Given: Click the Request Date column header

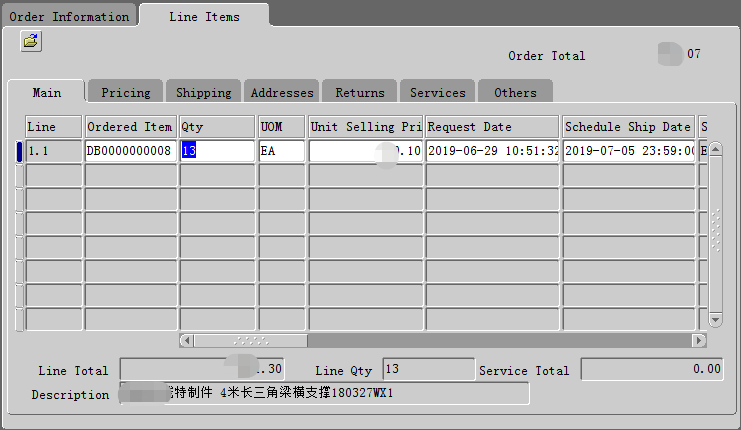Looking at the screenshot, I should tap(492, 127).
